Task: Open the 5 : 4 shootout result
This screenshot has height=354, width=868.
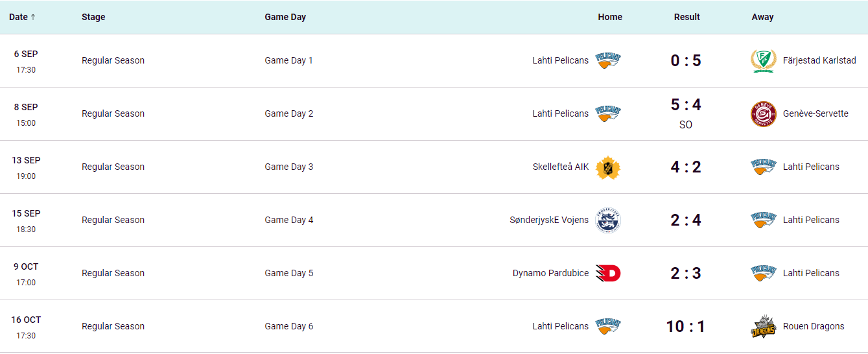Action: pyautogui.click(x=686, y=106)
